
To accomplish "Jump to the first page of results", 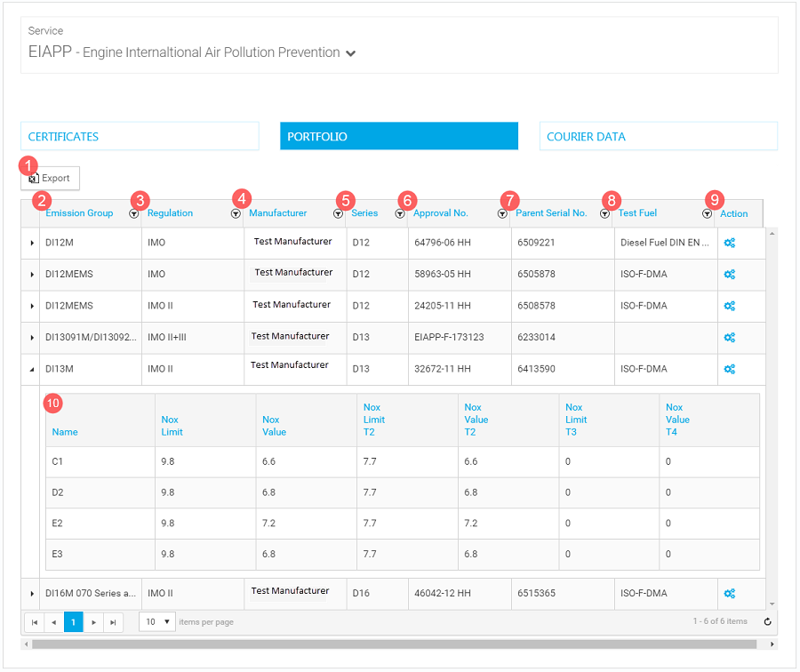I will 35,621.
